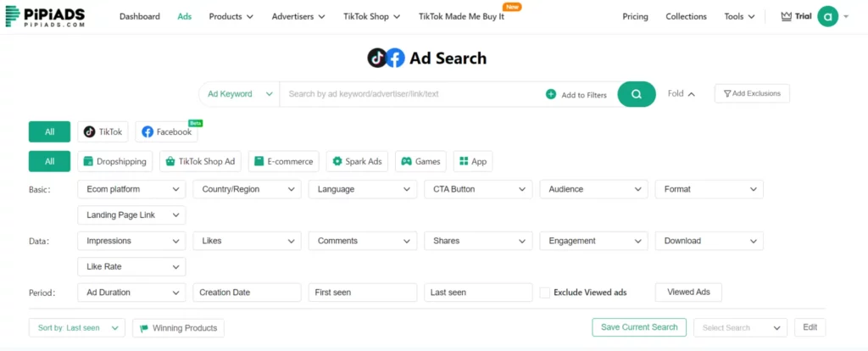Open the Likes dropdown

[x=248, y=241]
